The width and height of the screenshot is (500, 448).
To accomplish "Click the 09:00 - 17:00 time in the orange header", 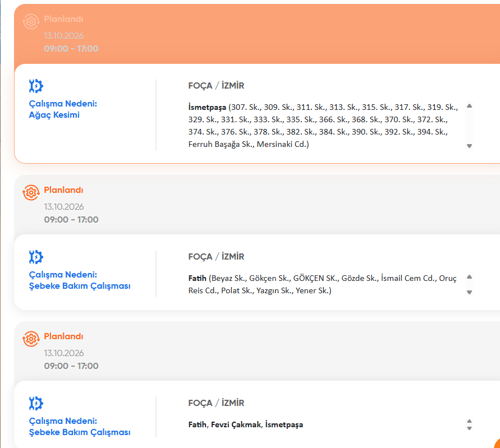I will point(71,48).
